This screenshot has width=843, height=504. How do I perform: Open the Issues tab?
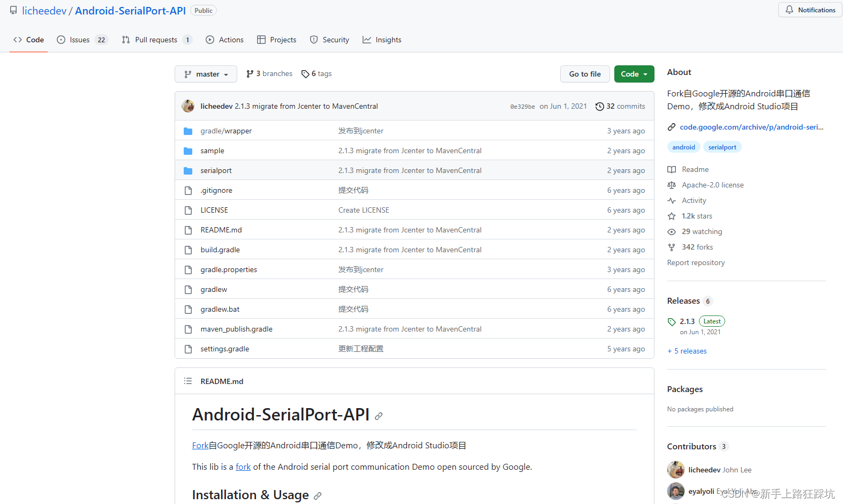pos(82,40)
